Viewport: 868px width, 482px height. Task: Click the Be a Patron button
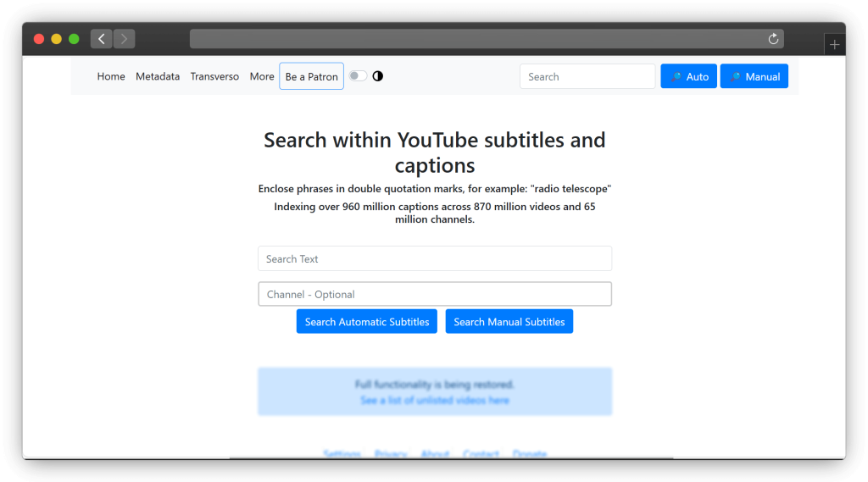pyautogui.click(x=311, y=76)
